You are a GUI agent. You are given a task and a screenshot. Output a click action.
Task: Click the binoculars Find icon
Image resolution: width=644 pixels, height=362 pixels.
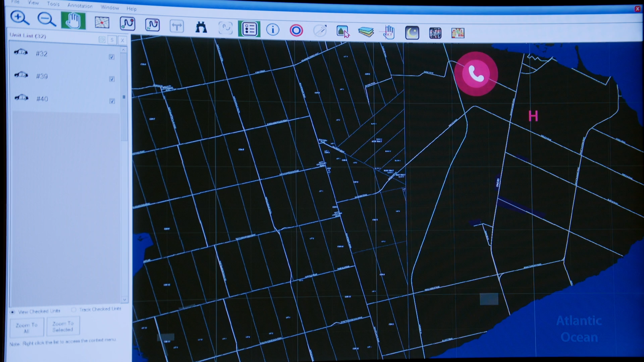(x=201, y=27)
